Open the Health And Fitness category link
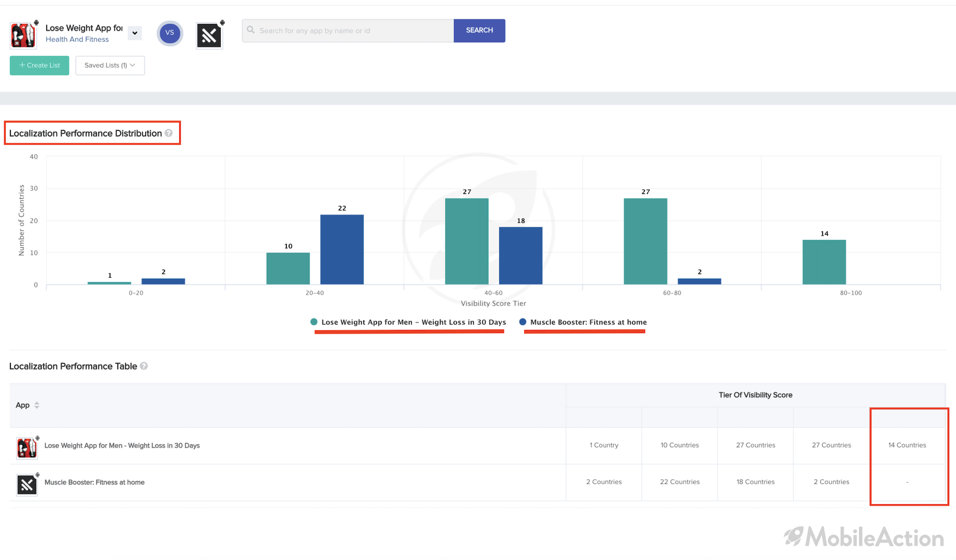 coord(77,39)
